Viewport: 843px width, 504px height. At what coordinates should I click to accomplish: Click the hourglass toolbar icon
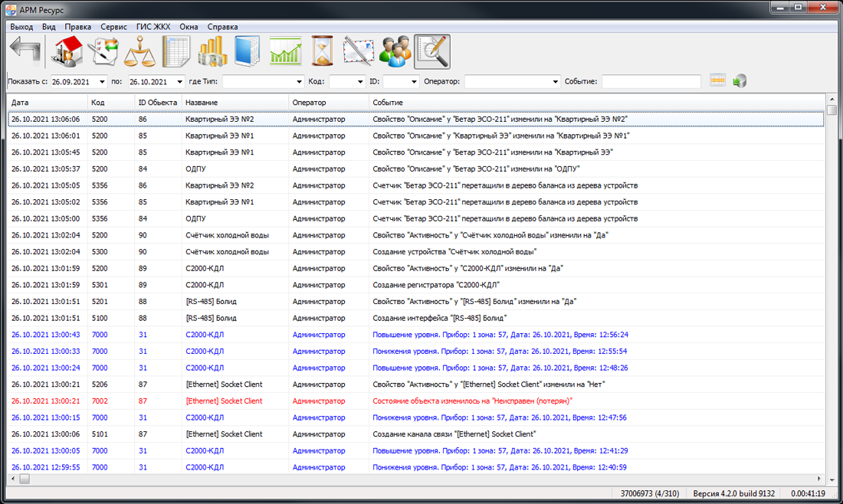tap(323, 52)
